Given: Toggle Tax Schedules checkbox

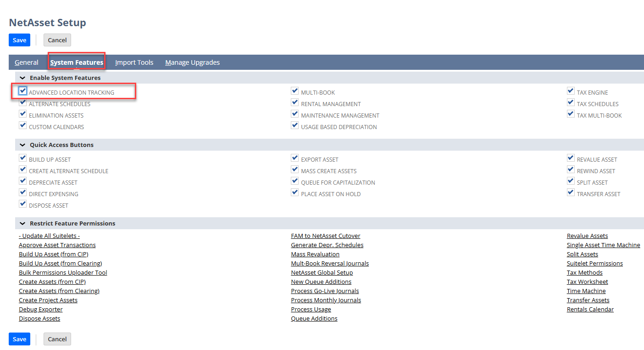Looking at the screenshot, I should (571, 102).
